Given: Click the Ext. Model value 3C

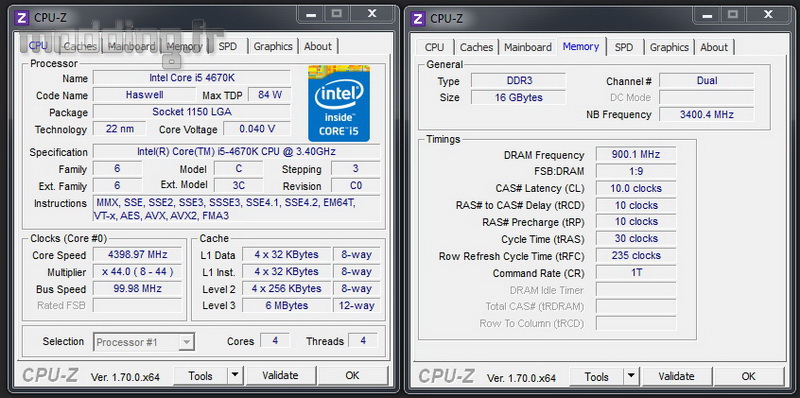Looking at the screenshot, I should (x=238, y=185).
